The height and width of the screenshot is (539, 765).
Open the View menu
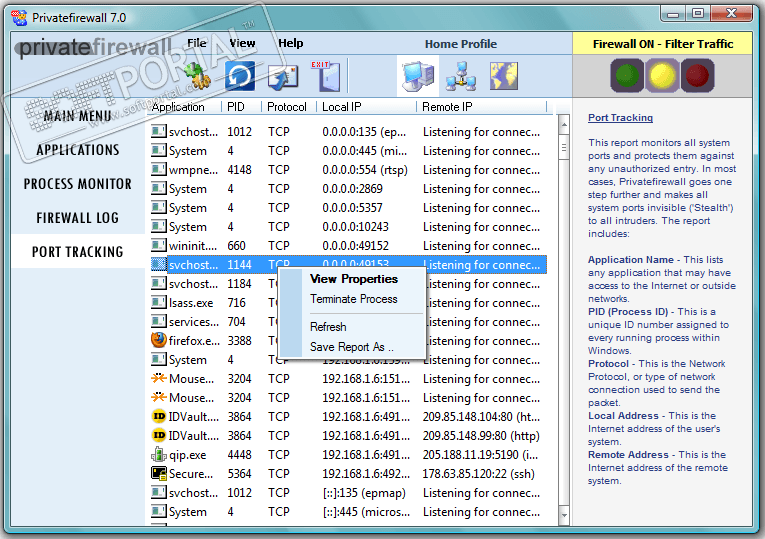[x=242, y=43]
